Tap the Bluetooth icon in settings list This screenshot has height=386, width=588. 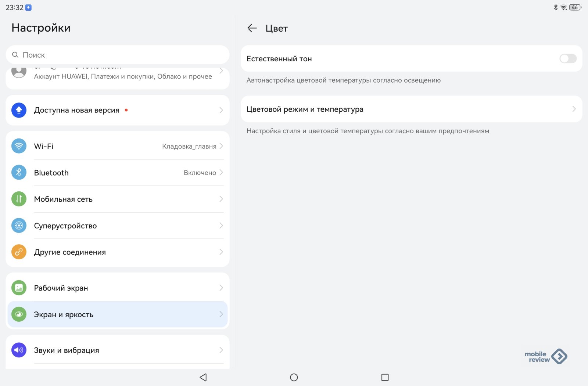point(19,173)
